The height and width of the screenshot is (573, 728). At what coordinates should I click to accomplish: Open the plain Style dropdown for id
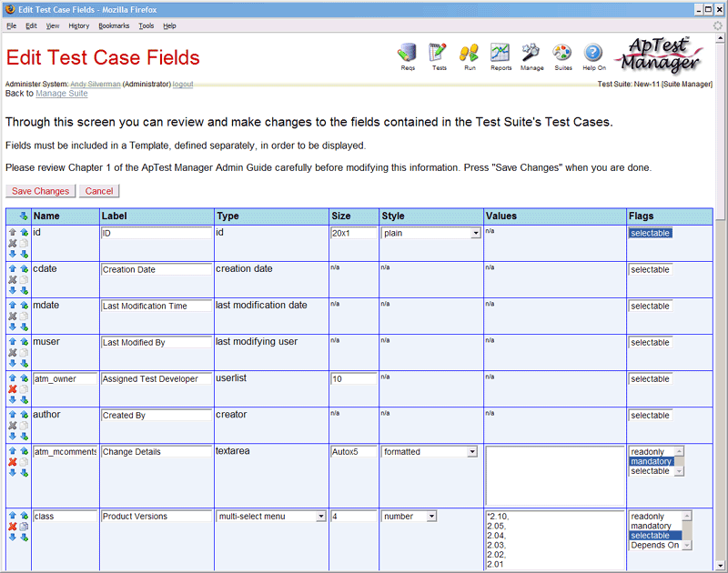click(x=430, y=233)
